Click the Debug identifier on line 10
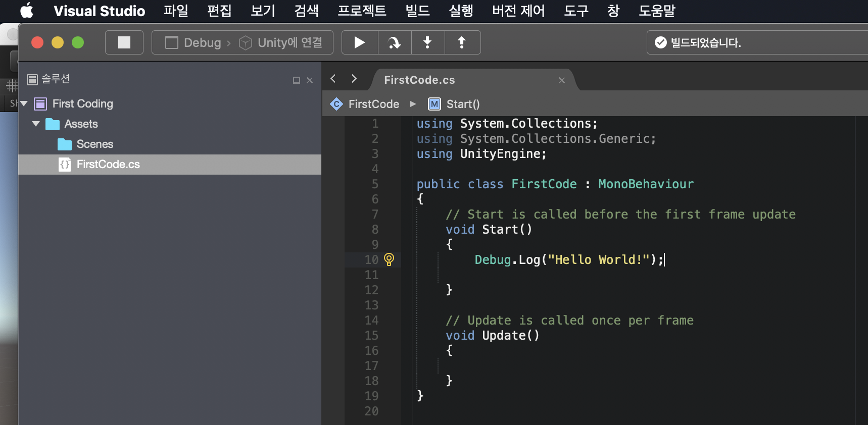This screenshot has height=425, width=868. tap(493, 259)
